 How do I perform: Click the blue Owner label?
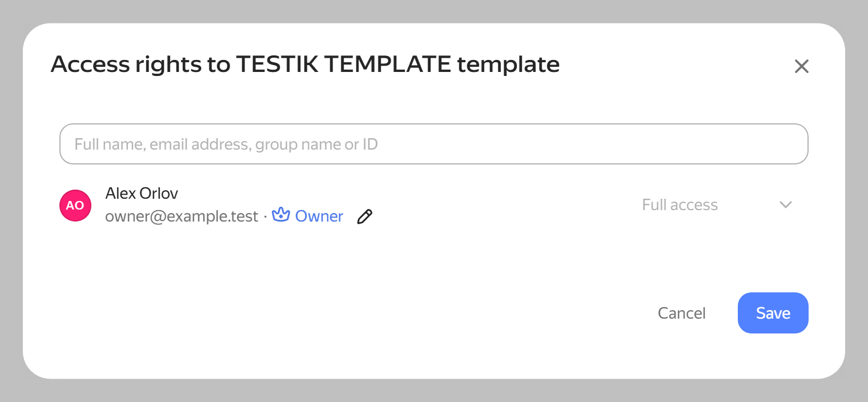click(319, 216)
